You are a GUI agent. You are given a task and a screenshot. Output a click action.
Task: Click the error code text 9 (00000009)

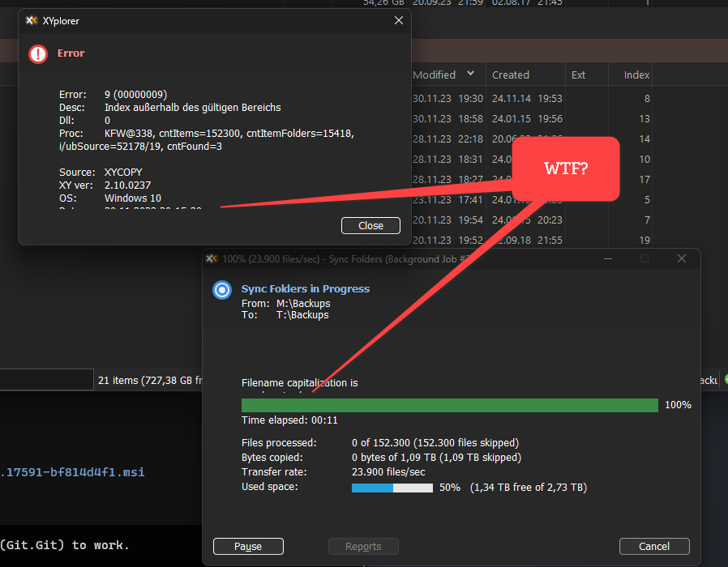[135, 95]
